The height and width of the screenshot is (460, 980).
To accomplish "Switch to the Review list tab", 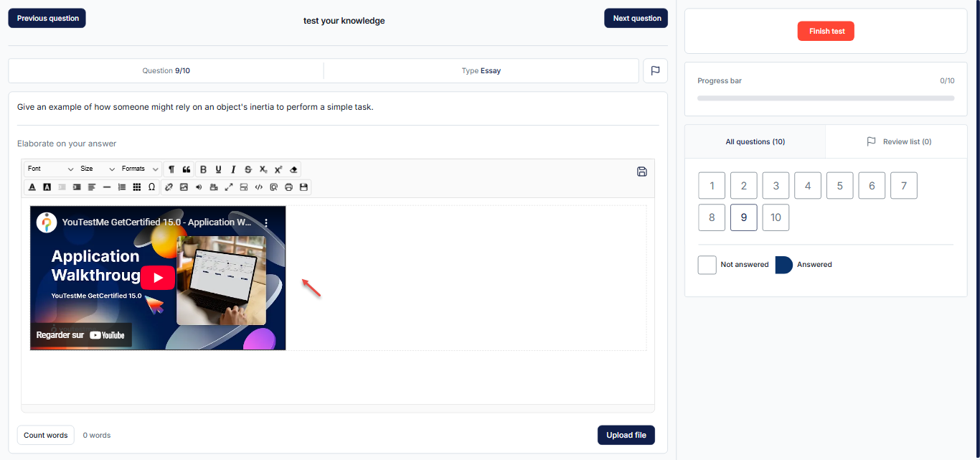I will pyautogui.click(x=898, y=142).
